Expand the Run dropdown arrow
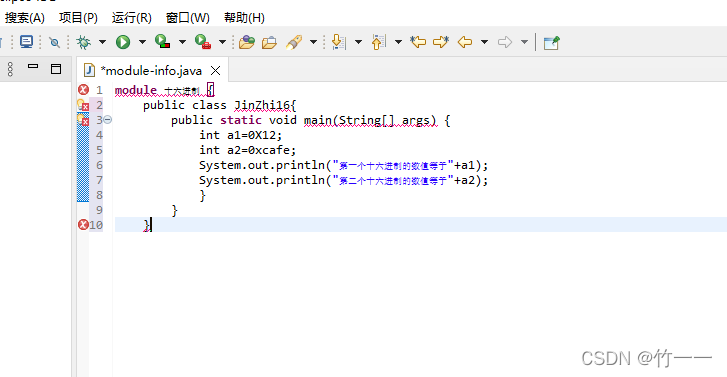 [x=142, y=42]
